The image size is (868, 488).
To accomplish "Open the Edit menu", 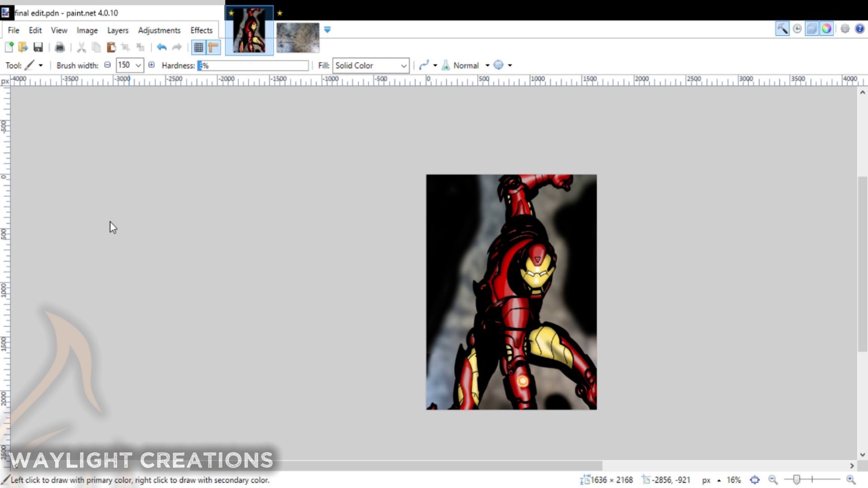I will coord(35,30).
